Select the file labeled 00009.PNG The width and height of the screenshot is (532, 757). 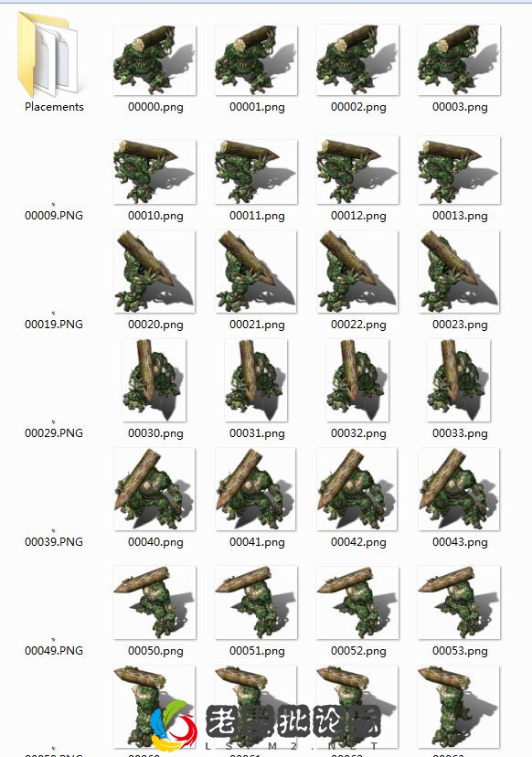[x=54, y=216]
